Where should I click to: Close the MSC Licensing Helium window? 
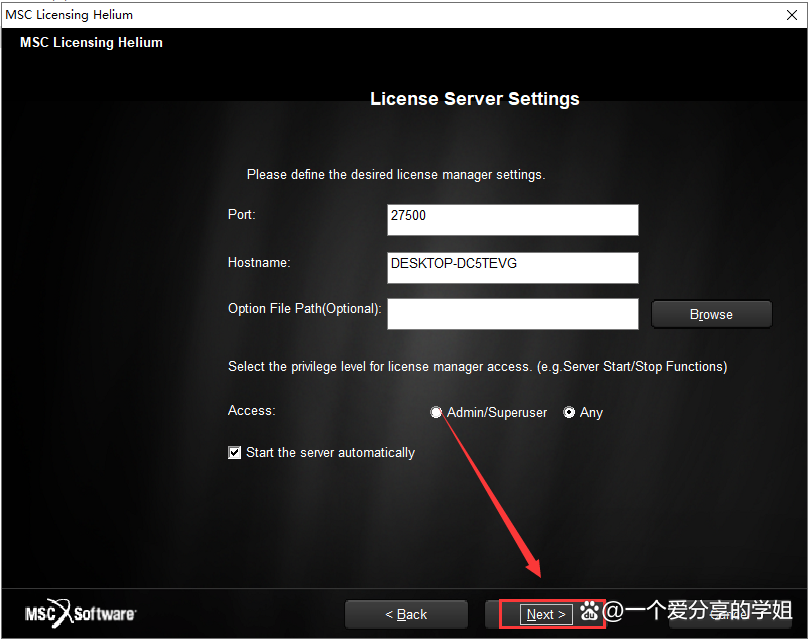pyautogui.click(x=791, y=15)
